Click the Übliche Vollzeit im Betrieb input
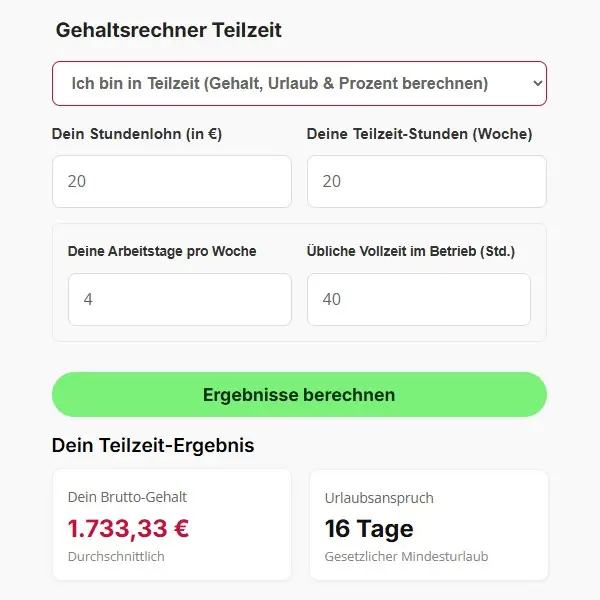The height and width of the screenshot is (600, 600). point(418,299)
